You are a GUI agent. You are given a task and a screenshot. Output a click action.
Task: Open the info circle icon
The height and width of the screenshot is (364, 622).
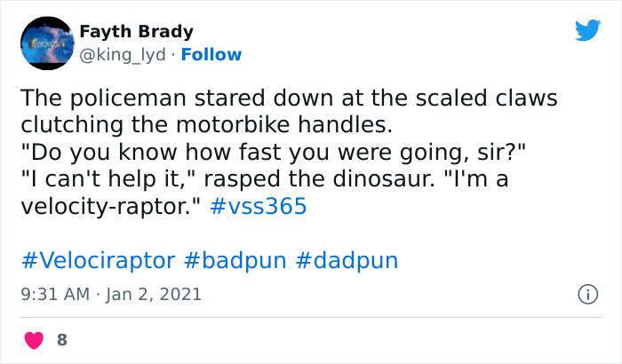(586, 293)
